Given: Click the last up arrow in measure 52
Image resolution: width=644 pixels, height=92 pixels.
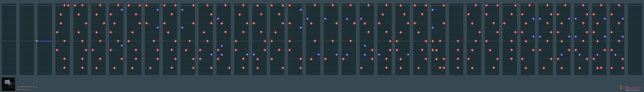Looking at the screenshot, I should [x=458, y=68].
